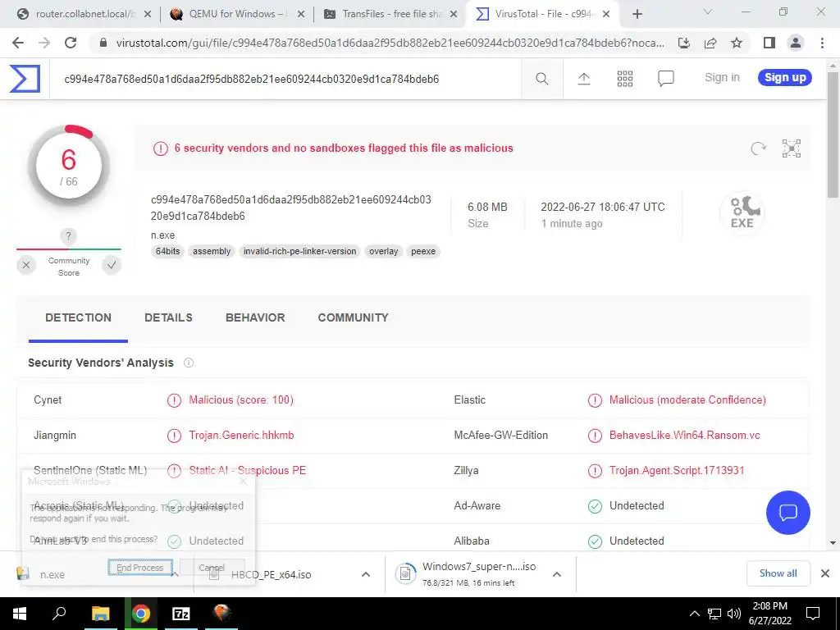Click the Trojan.Generic.hhkmb detection text

click(x=241, y=435)
